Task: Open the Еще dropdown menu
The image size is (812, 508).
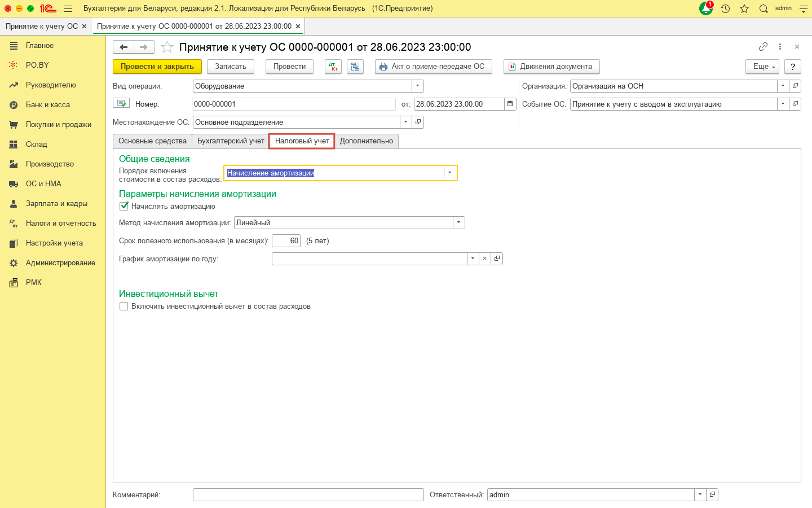Action: click(762, 67)
